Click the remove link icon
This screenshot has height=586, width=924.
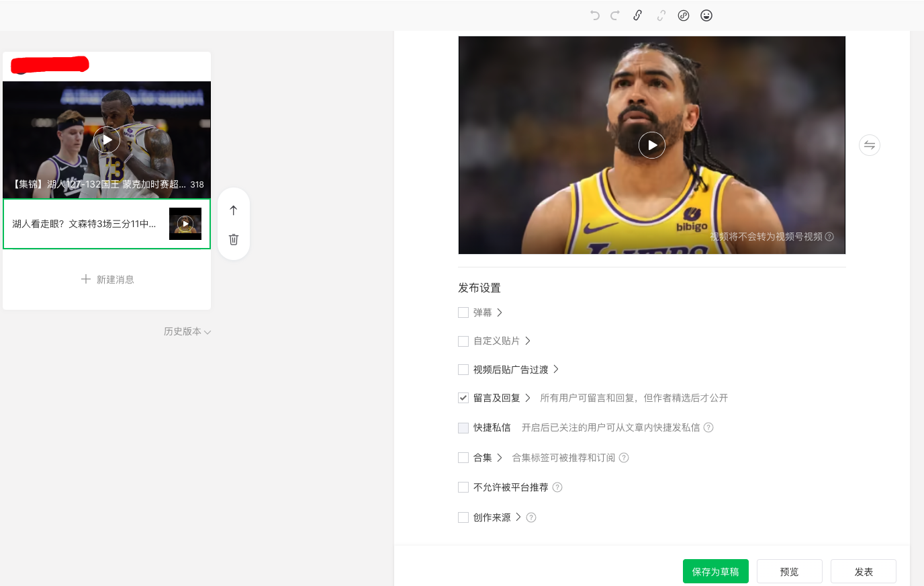pyautogui.click(x=661, y=15)
